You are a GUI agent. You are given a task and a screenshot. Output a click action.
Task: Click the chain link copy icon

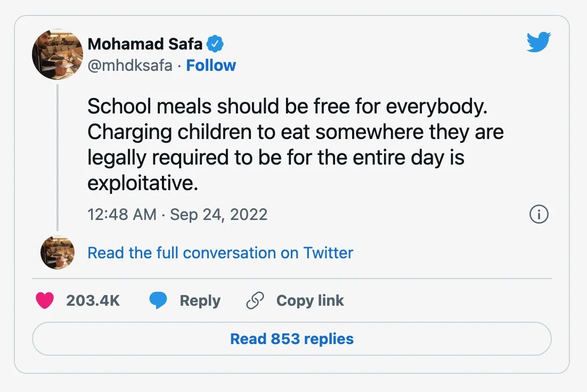pos(255,301)
